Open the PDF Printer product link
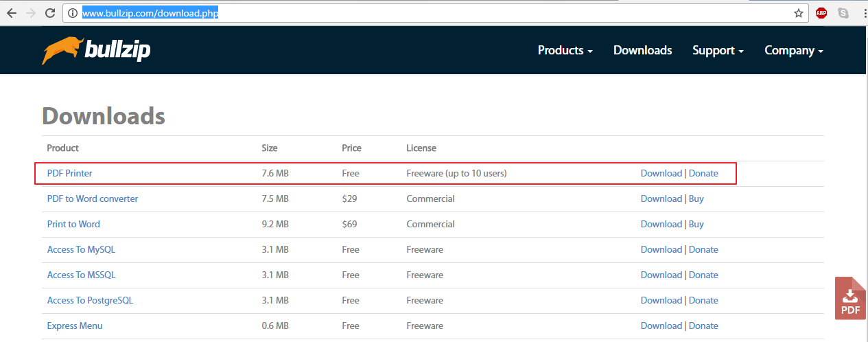 [69, 173]
